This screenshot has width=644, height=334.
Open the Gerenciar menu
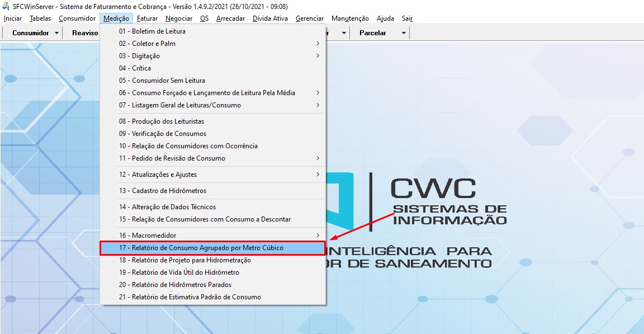(x=310, y=18)
